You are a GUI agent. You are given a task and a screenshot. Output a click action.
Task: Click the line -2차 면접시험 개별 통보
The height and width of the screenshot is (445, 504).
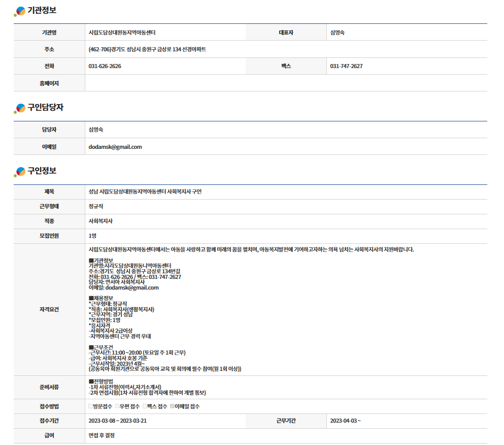pyautogui.click(x=147, y=393)
